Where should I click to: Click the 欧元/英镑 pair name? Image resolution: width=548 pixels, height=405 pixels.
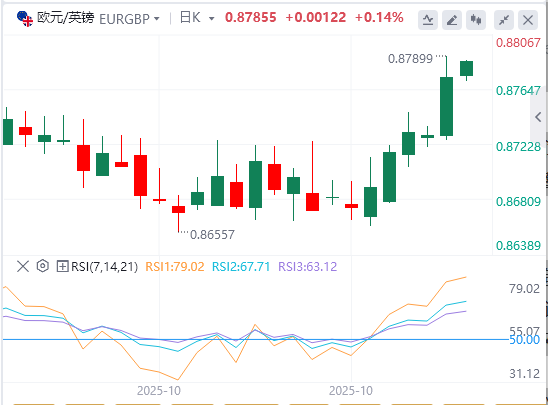pos(66,17)
